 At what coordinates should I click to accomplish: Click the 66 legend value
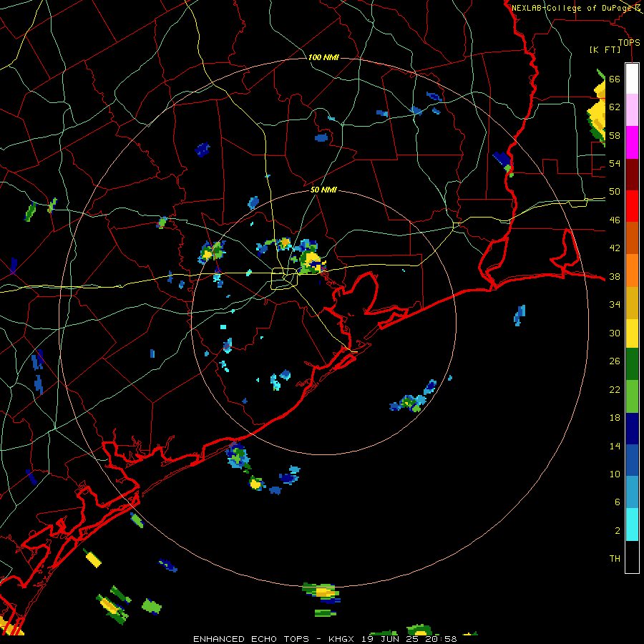(615, 79)
